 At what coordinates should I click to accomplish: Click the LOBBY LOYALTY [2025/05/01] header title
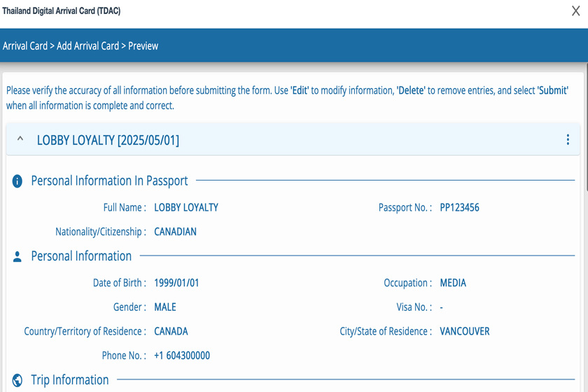click(x=108, y=140)
